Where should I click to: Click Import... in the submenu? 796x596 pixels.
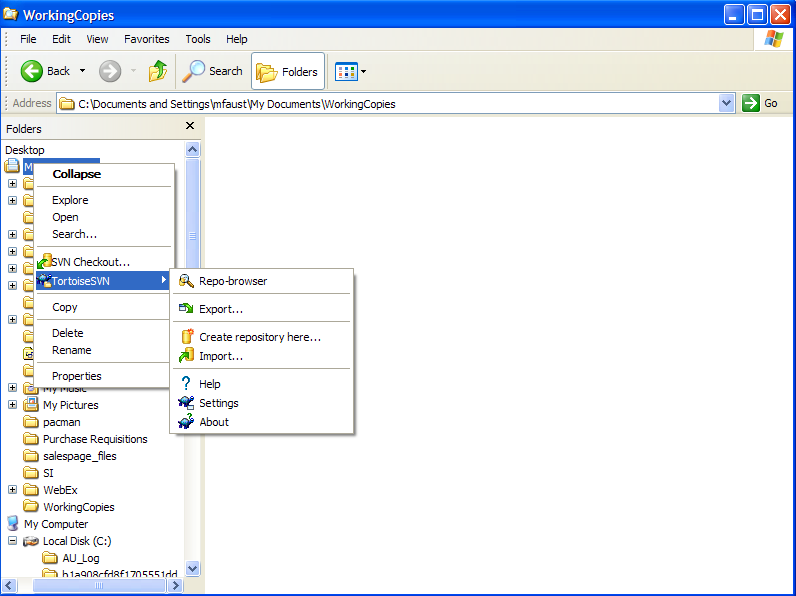[262, 356]
